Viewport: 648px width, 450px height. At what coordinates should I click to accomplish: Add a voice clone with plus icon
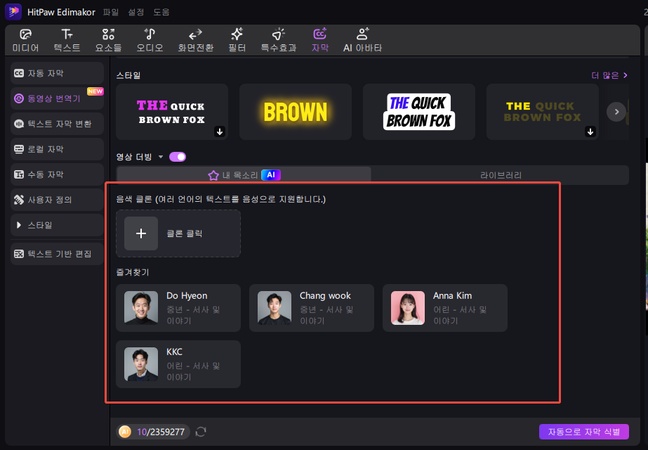pyautogui.click(x=141, y=233)
